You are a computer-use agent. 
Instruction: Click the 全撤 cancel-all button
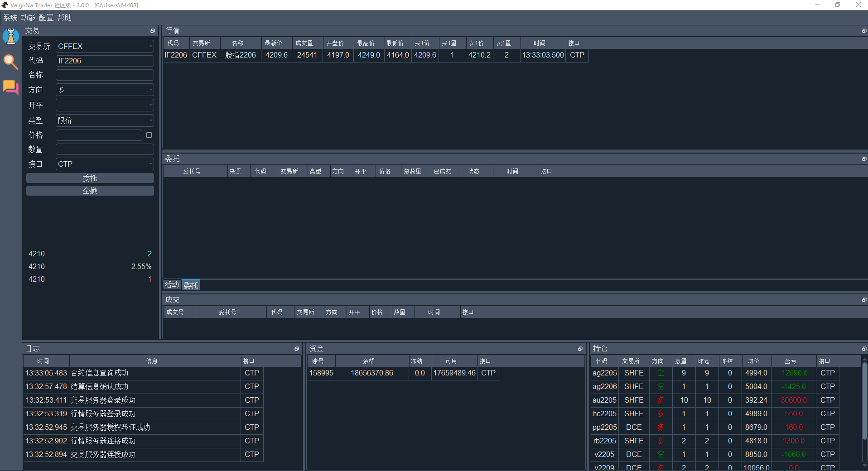click(x=90, y=191)
